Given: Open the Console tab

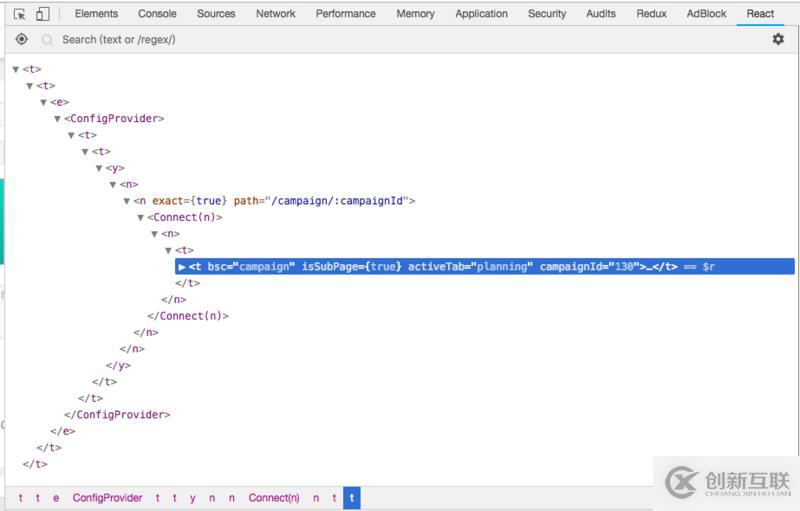Looking at the screenshot, I should pos(157,14).
